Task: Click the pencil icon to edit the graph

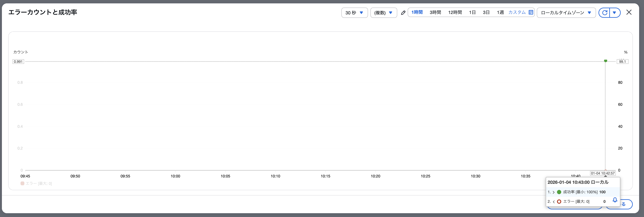Action: point(403,12)
